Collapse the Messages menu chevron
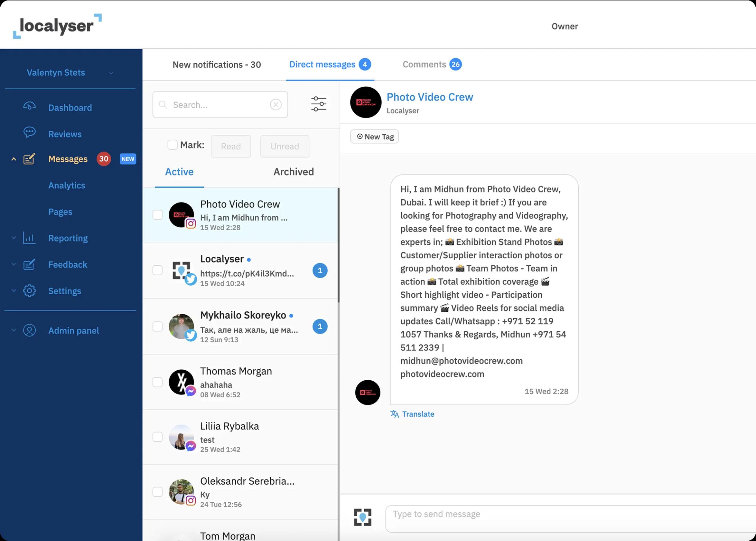Viewport: 756px width, 541px height. tap(14, 159)
